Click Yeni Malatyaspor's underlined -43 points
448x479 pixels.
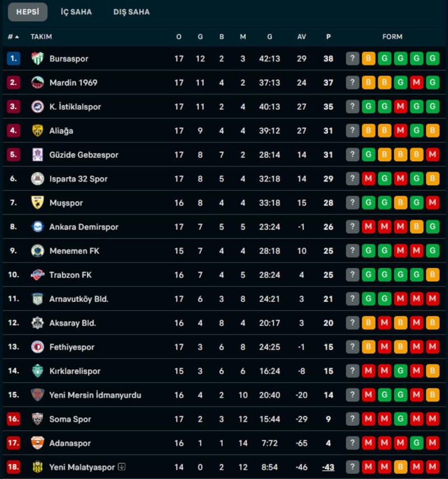(x=328, y=467)
